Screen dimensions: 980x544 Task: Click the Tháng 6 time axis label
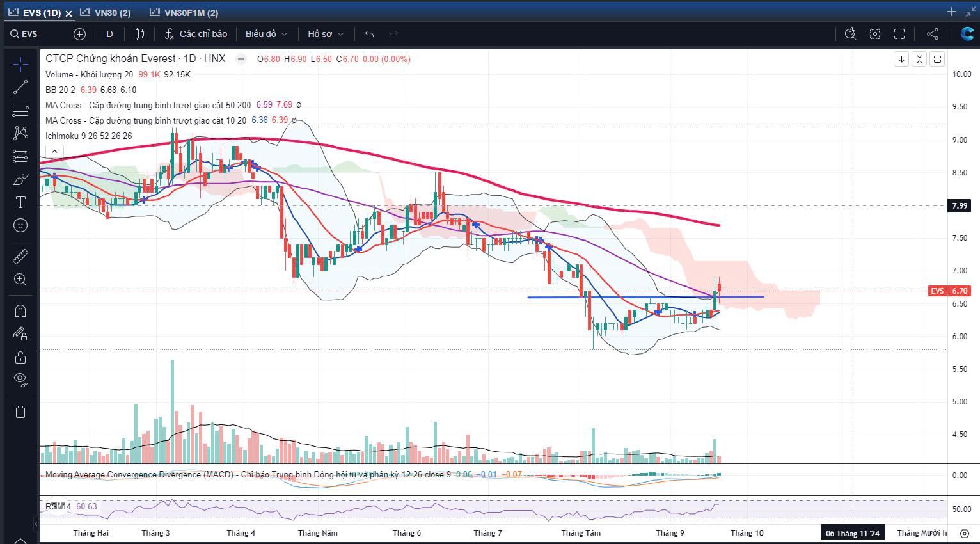[x=407, y=533]
